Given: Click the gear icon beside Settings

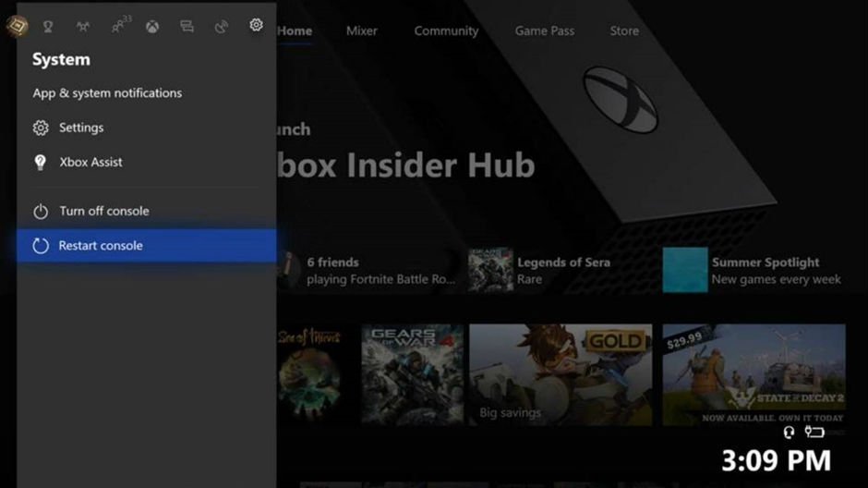Looking at the screenshot, I should pos(41,128).
